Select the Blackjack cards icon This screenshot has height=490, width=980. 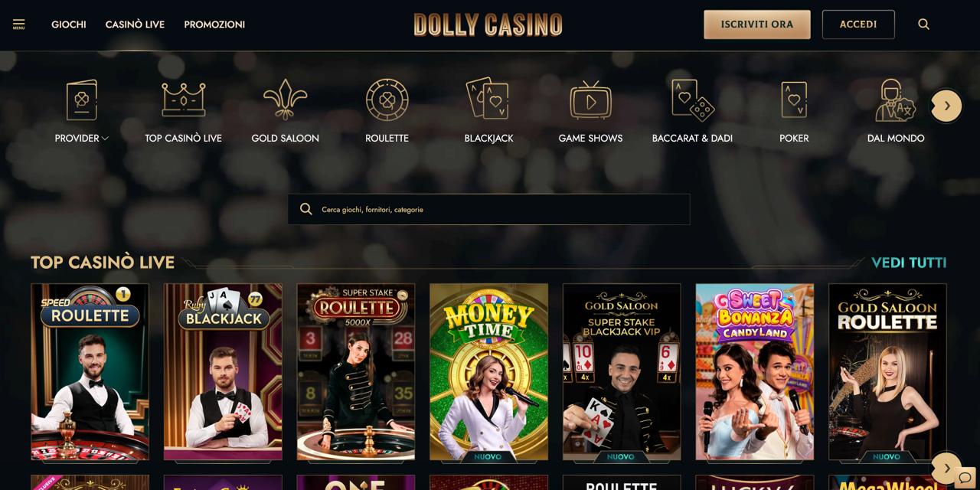click(488, 99)
